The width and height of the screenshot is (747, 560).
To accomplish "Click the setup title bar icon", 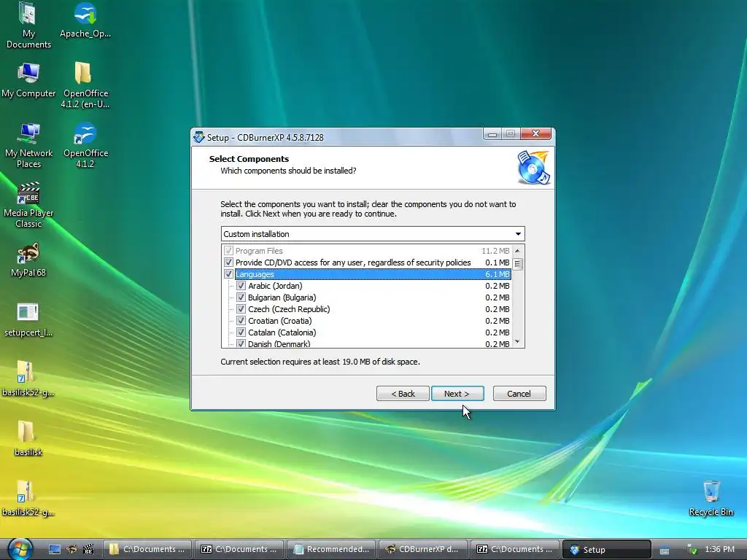I will point(198,137).
